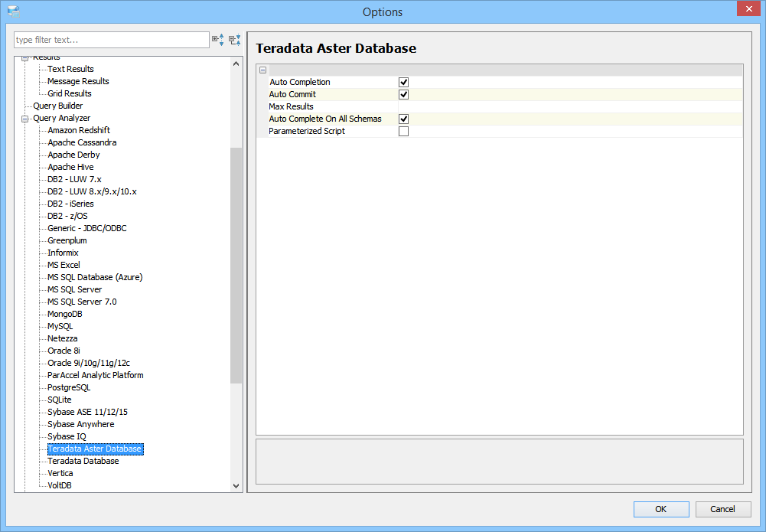Select Text Results in tree
The image size is (766, 532).
click(x=70, y=69)
